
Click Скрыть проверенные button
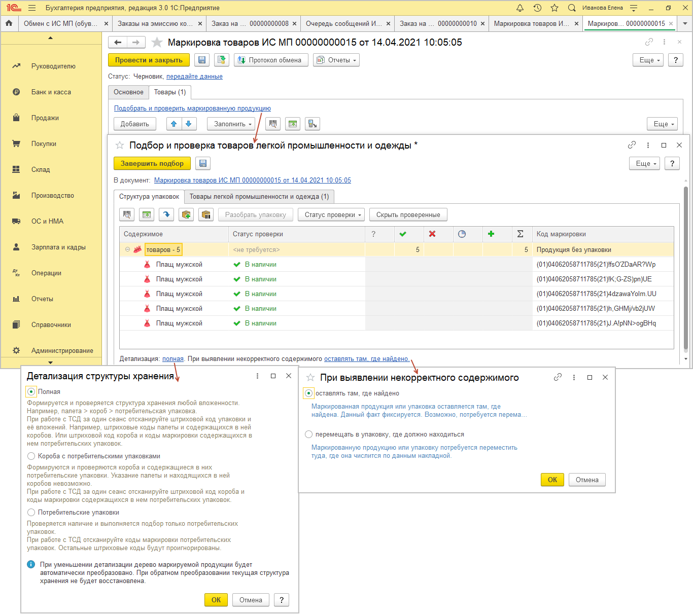(x=408, y=214)
